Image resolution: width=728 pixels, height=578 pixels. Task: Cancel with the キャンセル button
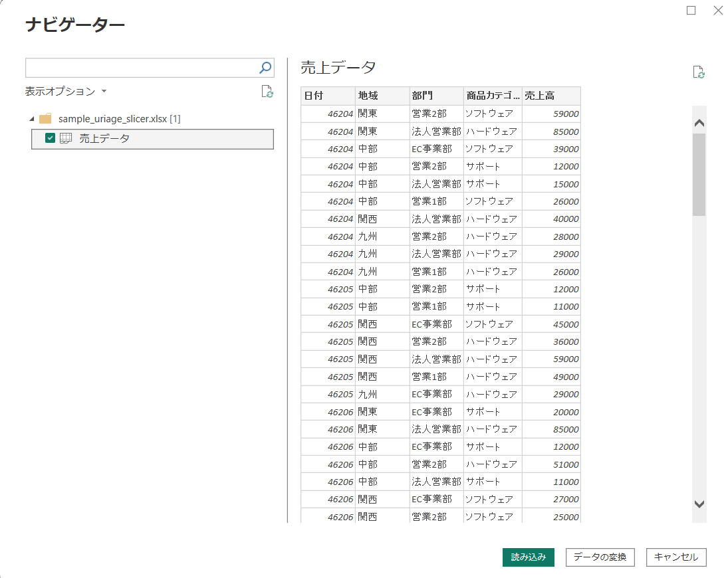click(x=676, y=557)
